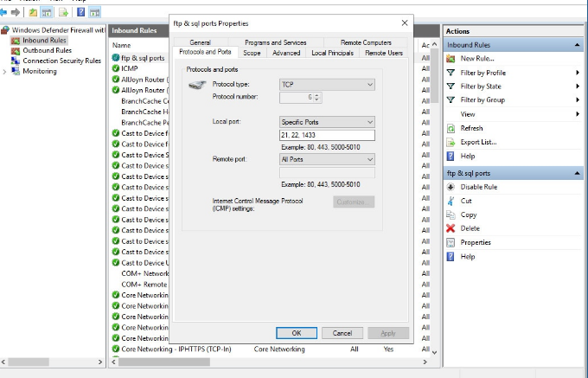The height and width of the screenshot is (378, 588).
Task: Switch to the Advanced tab
Action: pyautogui.click(x=286, y=53)
